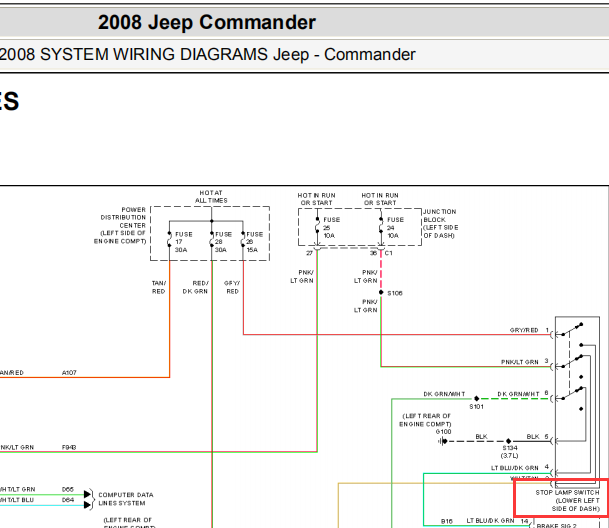Click the 'GRY/RED' label at switch pin 1

pyautogui.click(x=524, y=330)
